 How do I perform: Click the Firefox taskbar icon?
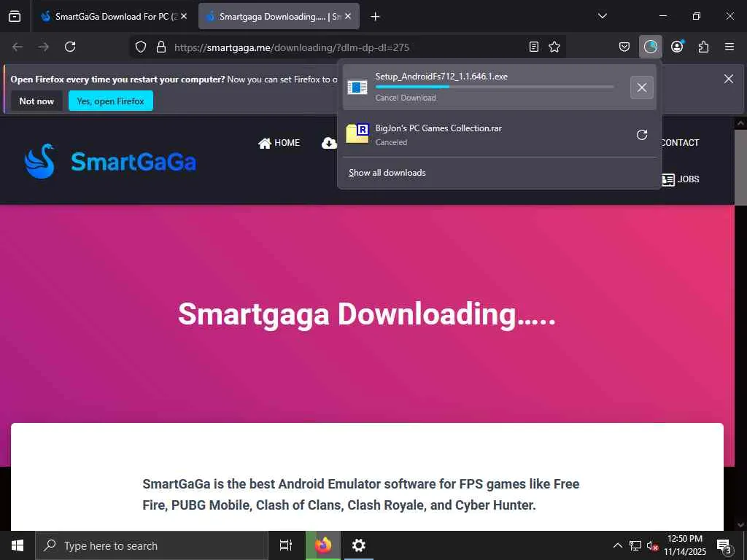[x=323, y=545]
